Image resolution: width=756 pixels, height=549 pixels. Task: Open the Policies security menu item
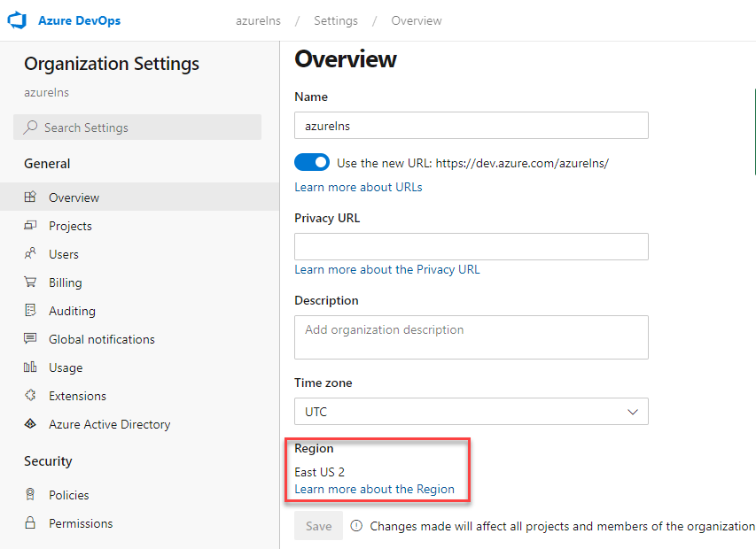pos(68,495)
